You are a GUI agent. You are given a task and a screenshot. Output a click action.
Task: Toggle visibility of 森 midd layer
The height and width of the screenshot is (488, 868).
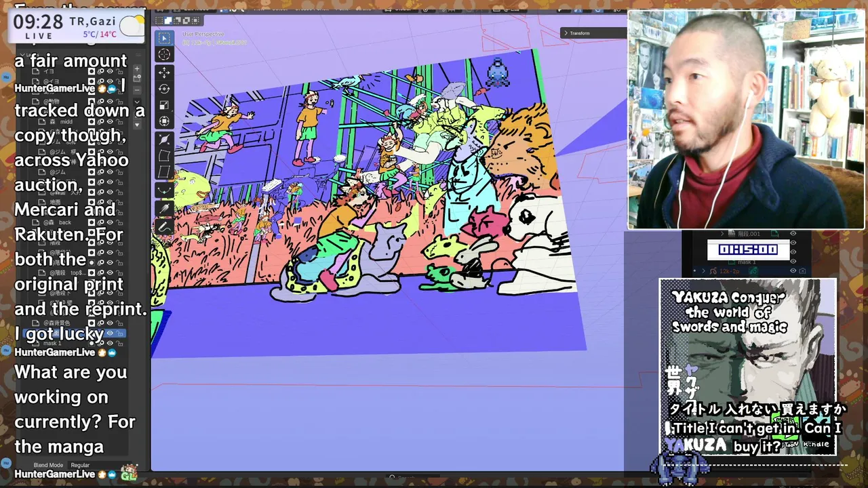click(109, 121)
